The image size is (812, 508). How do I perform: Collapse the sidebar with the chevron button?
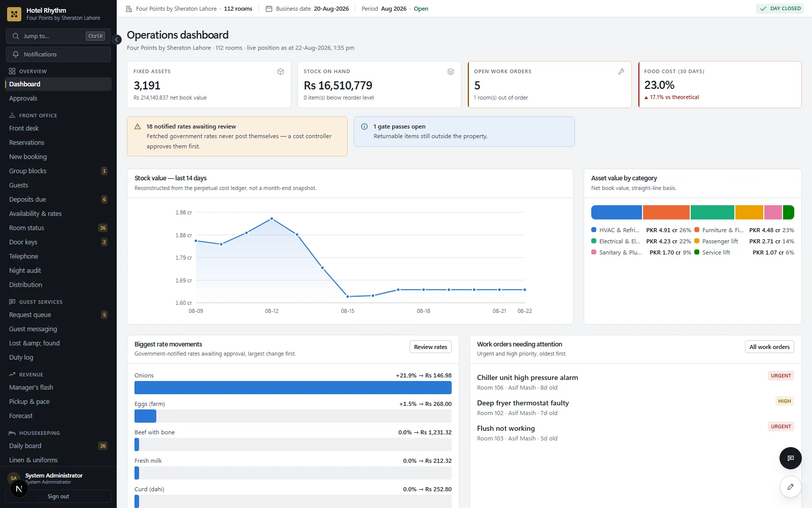click(x=117, y=40)
